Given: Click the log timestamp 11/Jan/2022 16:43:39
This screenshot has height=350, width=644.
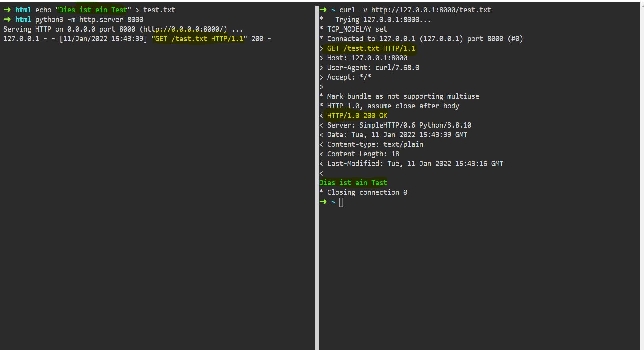Looking at the screenshot, I should pyautogui.click(x=103, y=39).
